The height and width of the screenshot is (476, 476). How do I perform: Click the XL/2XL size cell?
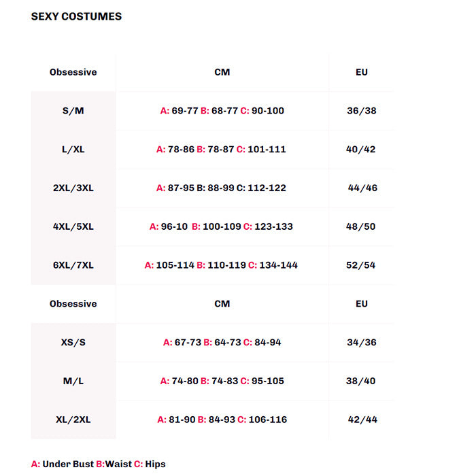point(73,420)
